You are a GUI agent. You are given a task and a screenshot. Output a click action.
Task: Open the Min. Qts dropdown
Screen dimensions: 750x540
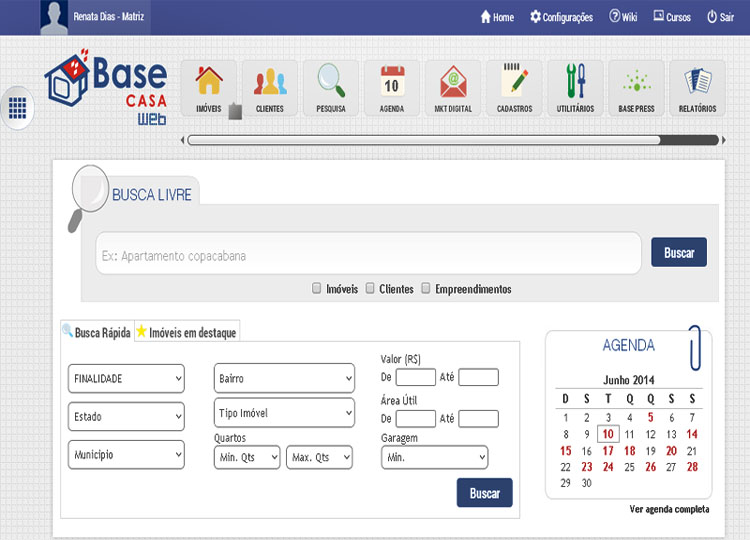tap(247, 457)
